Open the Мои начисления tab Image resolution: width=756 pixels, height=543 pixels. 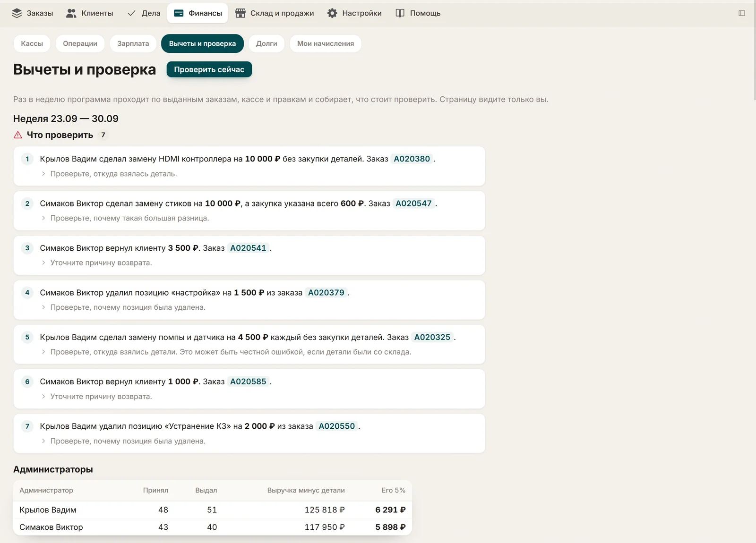(326, 43)
